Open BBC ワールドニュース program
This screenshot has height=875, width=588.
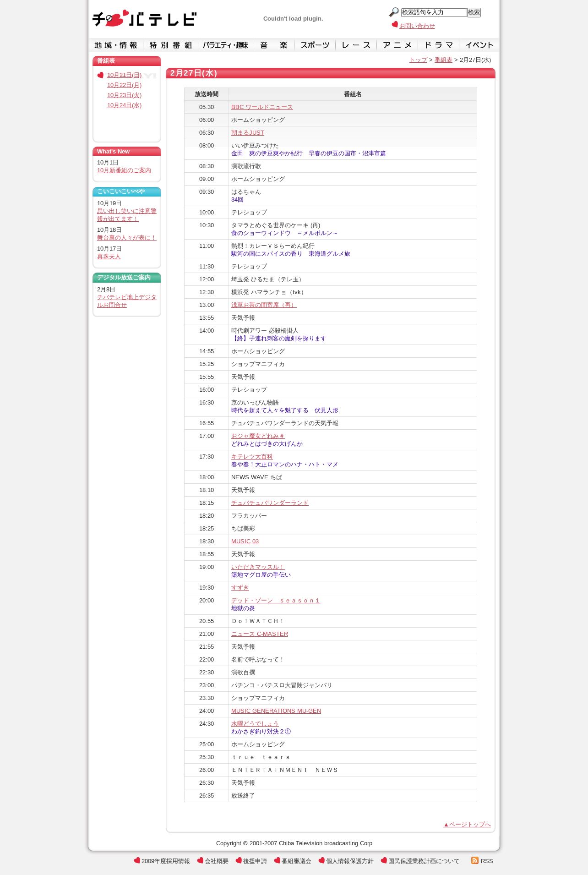pyautogui.click(x=262, y=107)
